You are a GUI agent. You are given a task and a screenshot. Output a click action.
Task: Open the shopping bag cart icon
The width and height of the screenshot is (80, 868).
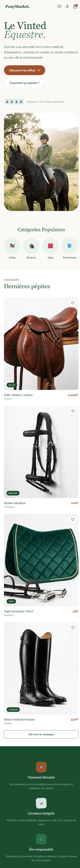pos(75,6)
